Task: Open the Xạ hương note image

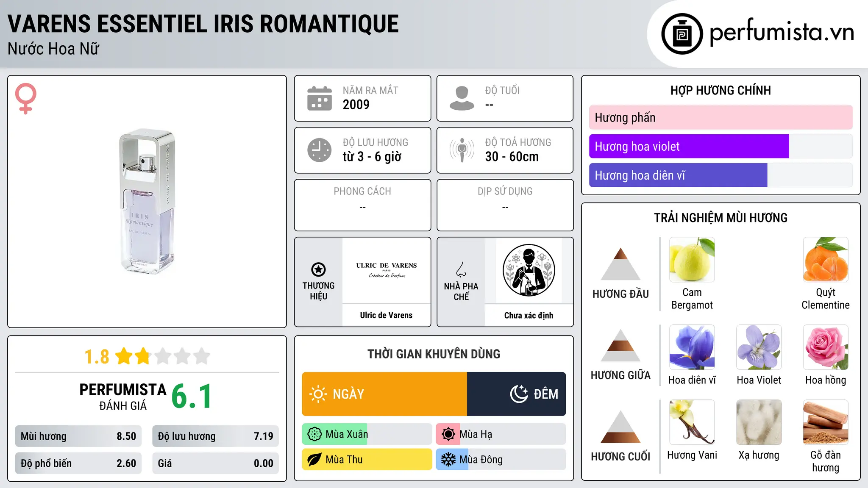Action: click(759, 422)
